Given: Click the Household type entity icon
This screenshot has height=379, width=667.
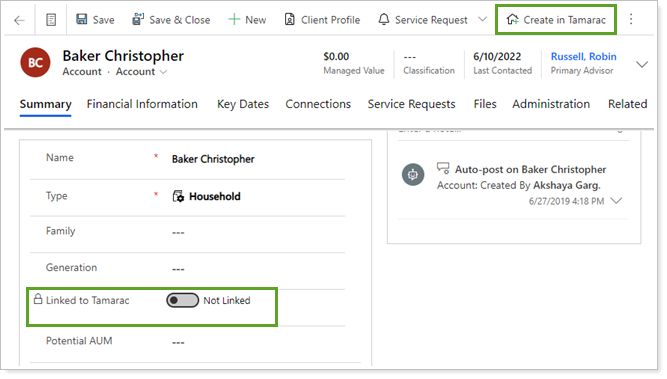Looking at the screenshot, I should tap(178, 196).
